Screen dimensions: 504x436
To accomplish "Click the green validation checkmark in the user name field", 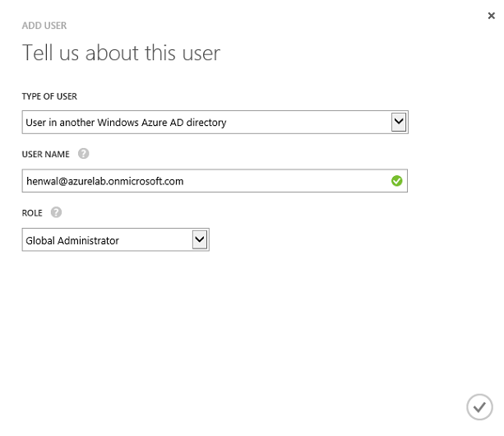I will click(396, 181).
